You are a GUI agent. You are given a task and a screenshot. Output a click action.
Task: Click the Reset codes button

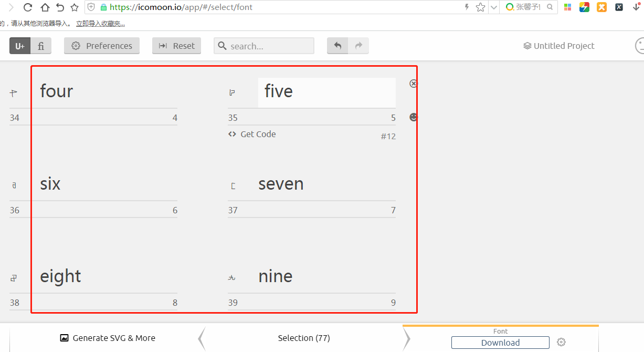[x=177, y=46]
